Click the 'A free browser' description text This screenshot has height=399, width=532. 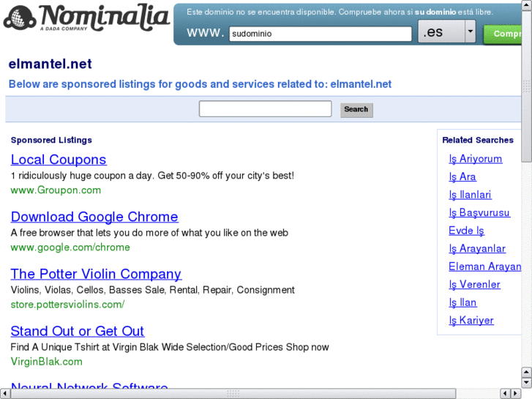[149, 233]
